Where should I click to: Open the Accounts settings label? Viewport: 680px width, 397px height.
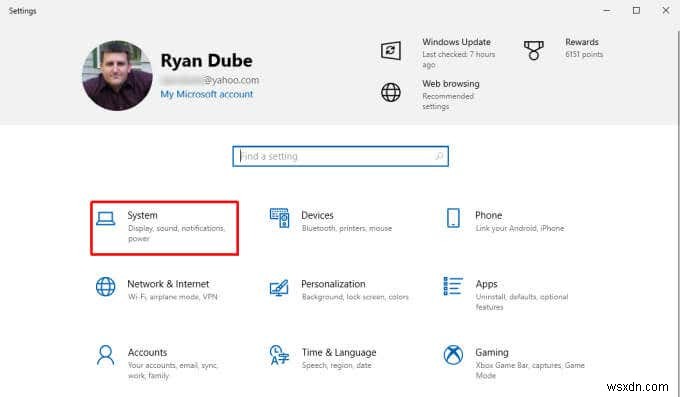tap(147, 352)
